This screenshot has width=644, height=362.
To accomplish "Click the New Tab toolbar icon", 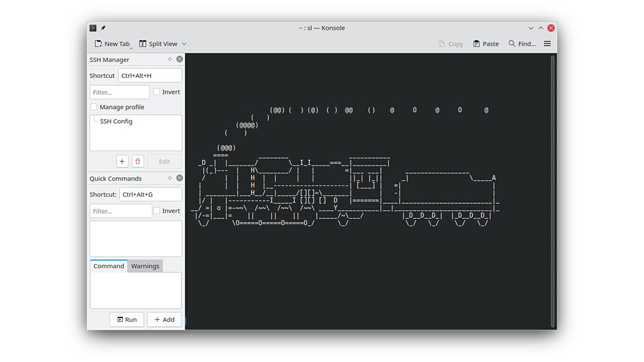I will tap(99, 44).
